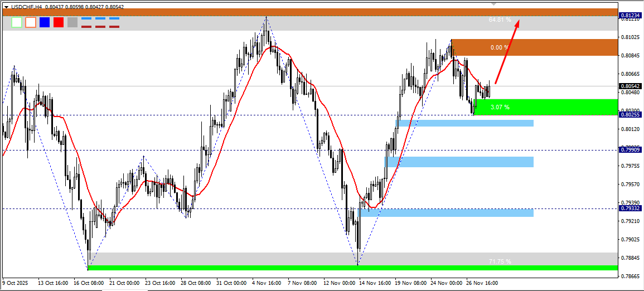
Task: Click the 0.80120 price scale value
Action: [x=631, y=129]
